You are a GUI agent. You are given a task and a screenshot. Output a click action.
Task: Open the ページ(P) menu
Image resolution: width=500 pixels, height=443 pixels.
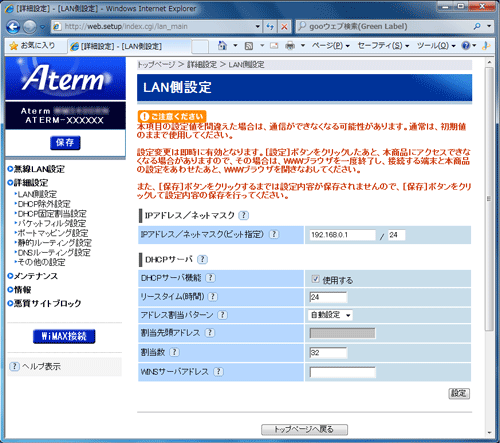(330, 46)
